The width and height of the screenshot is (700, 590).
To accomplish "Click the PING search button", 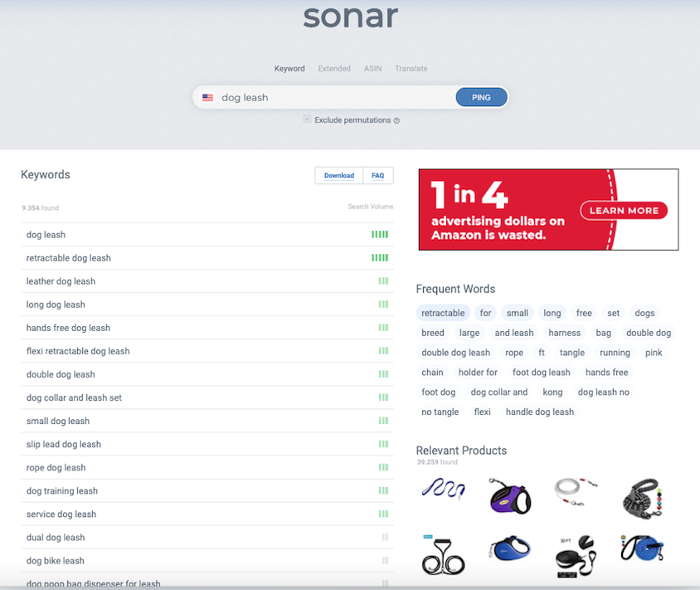I will (481, 97).
